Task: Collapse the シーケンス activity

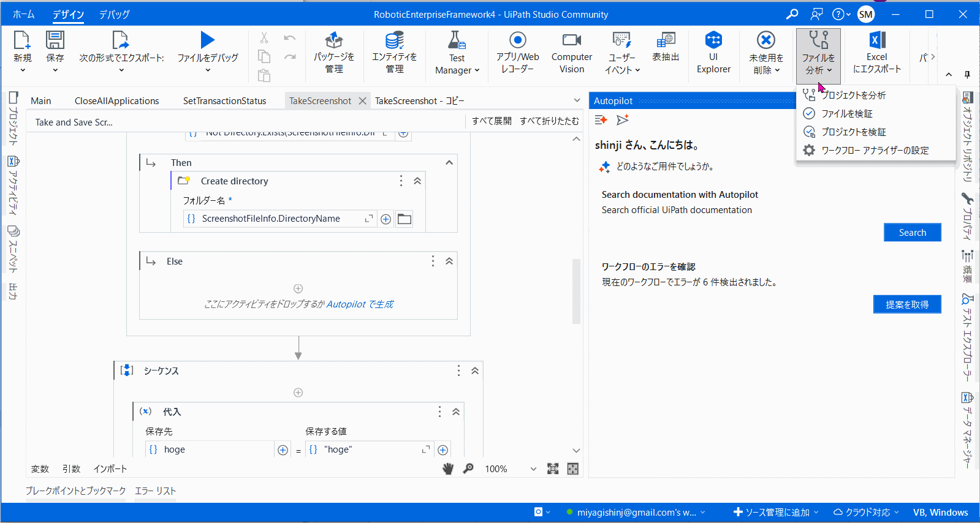Action: click(x=475, y=371)
